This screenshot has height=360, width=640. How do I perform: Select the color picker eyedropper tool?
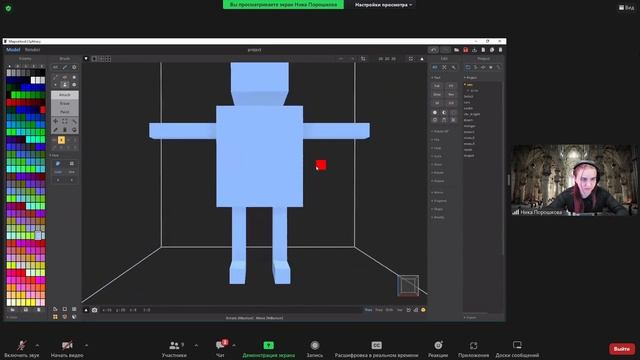[x=56, y=130]
